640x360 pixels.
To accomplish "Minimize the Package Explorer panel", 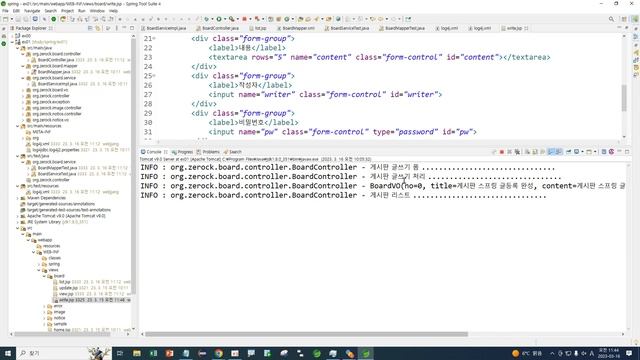I will pos(124,28).
